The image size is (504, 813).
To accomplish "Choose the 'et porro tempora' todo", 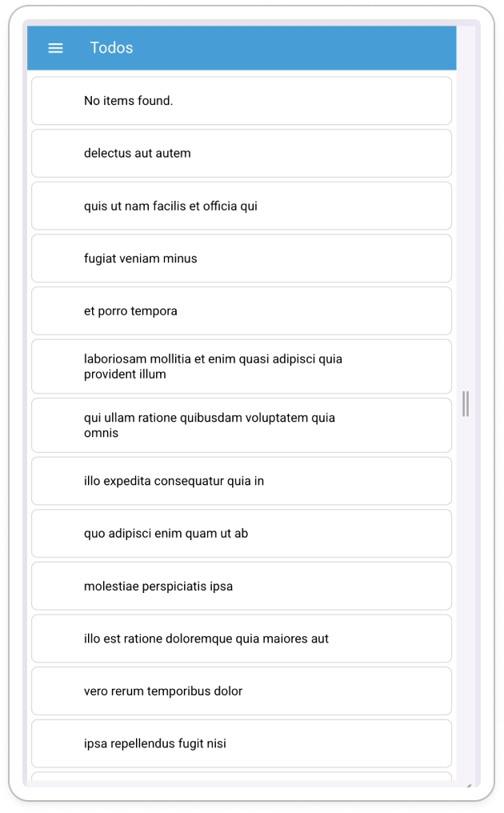I will 241,311.
